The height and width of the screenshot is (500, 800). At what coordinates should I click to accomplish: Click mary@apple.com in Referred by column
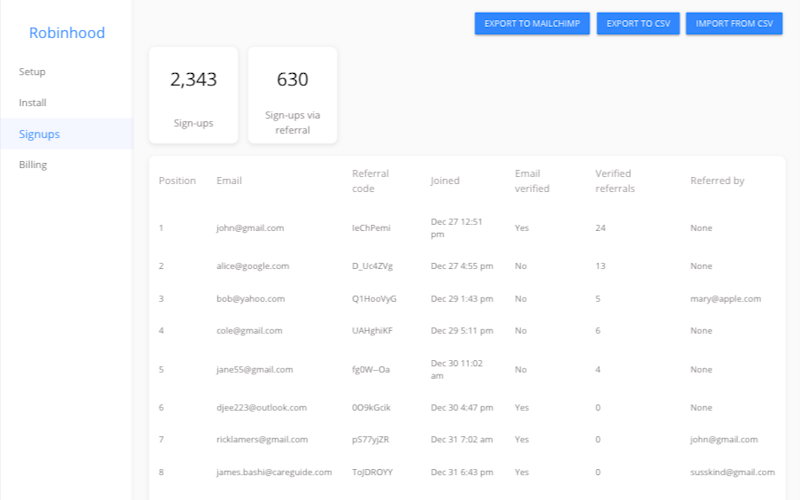click(x=725, y=298)
